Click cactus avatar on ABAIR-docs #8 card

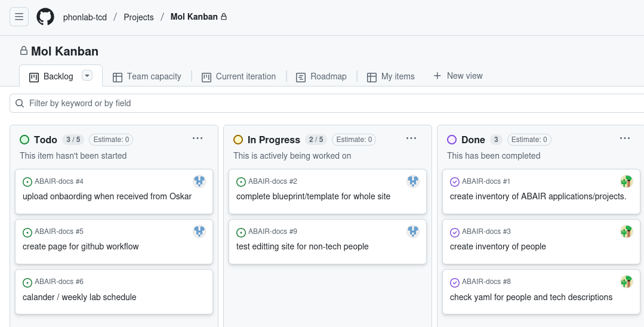(x=626, y=282)
